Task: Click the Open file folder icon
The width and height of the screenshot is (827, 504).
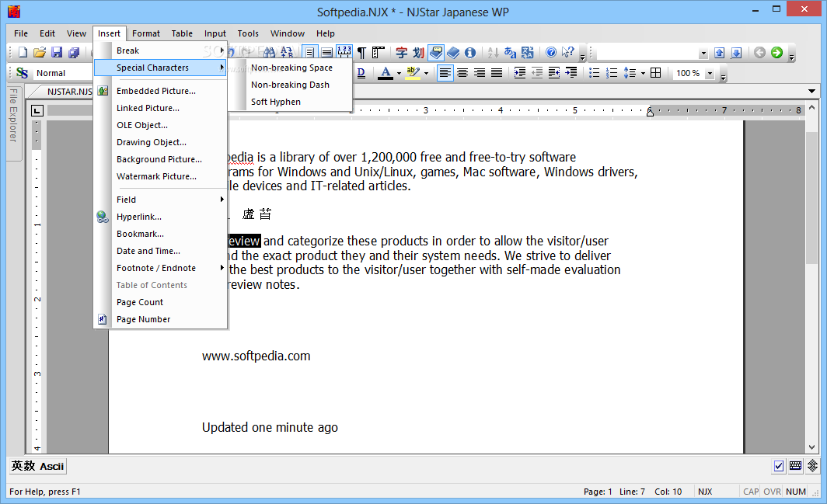Action: coord(40,52)
